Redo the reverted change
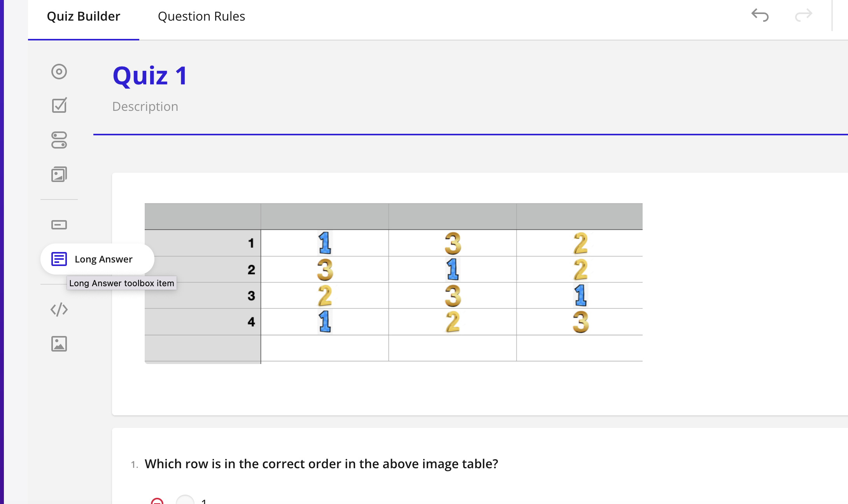 click(804, 16)
